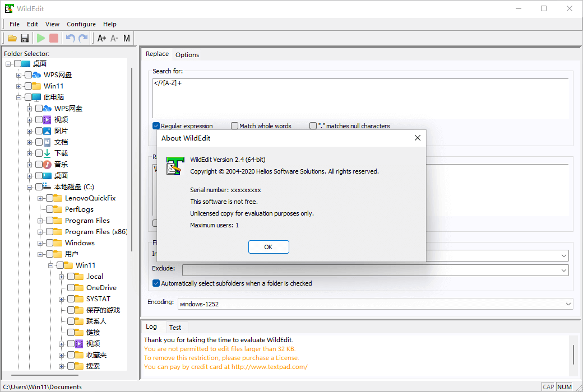This screenshot has height=392, width=583.
Task: Click the Save floppy disk toolbar icon
Action: click(x=25, y=38)
